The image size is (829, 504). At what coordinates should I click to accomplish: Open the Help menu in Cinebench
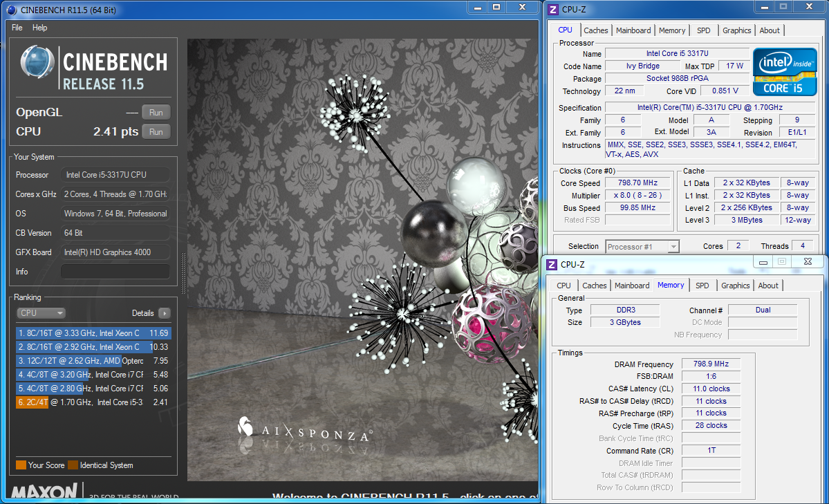(39, 28)
